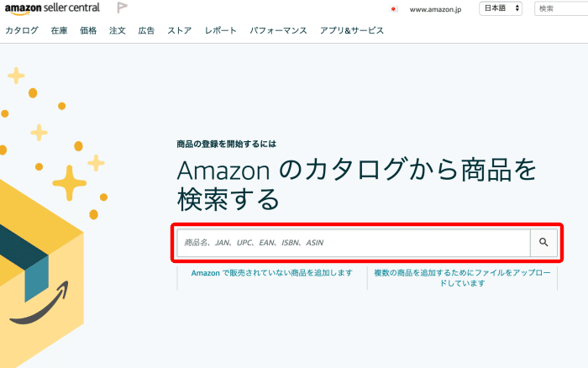
Task: Click the Amazonで販売されていない商品を追加します link
Action: coord(271,274)
